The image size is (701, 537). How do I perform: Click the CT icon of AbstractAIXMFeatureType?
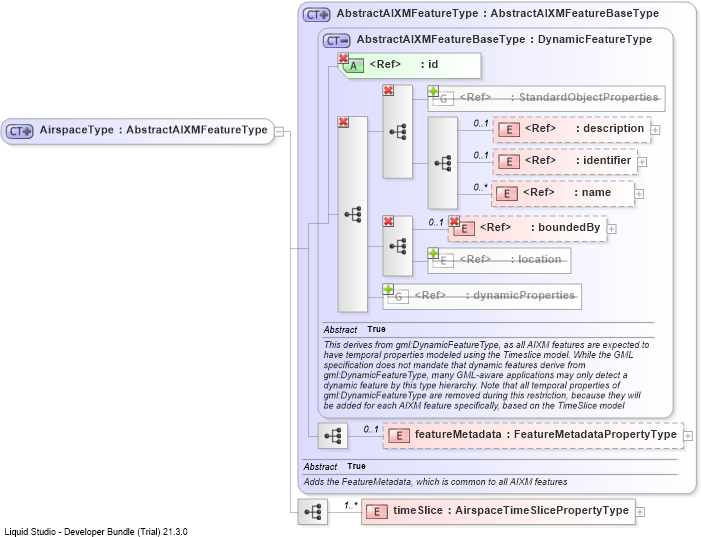[317, 15]
